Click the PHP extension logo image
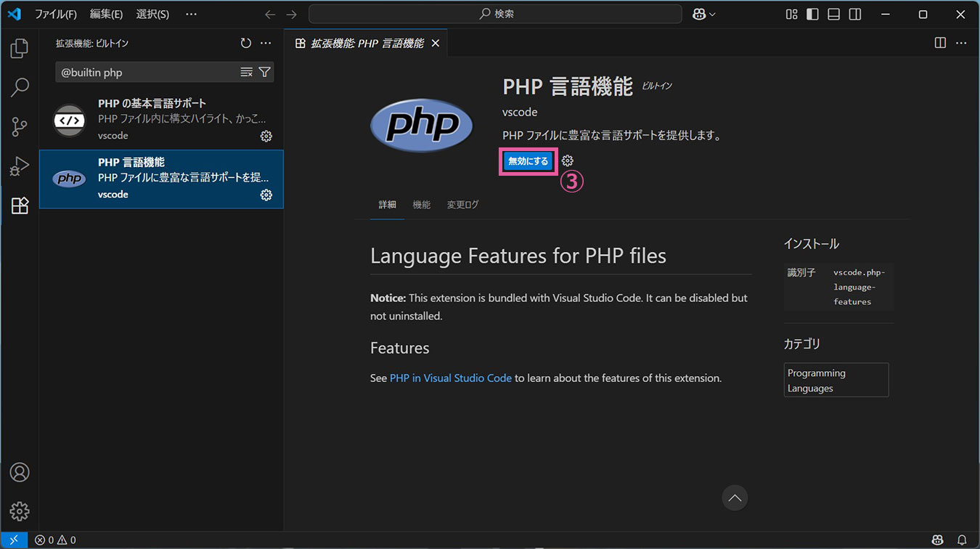 click(422, 125)
